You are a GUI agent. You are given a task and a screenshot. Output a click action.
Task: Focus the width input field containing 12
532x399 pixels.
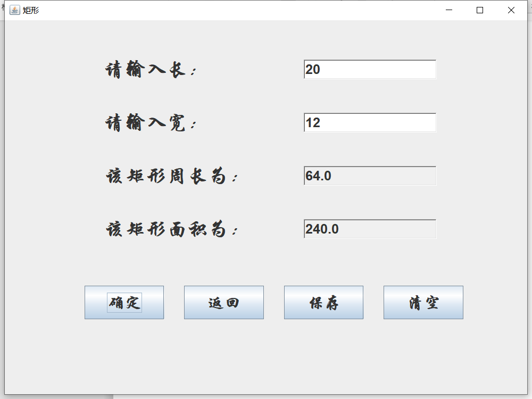[x=370, y=122]
